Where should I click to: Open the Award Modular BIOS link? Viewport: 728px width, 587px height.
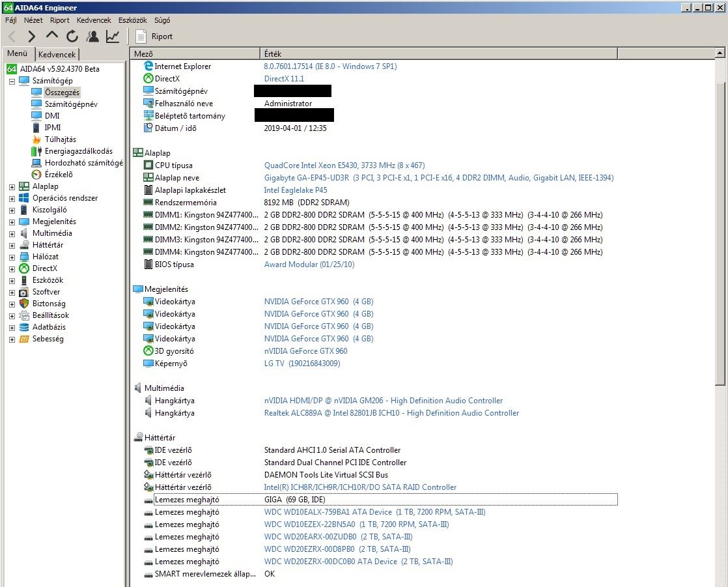click(309, 265)
